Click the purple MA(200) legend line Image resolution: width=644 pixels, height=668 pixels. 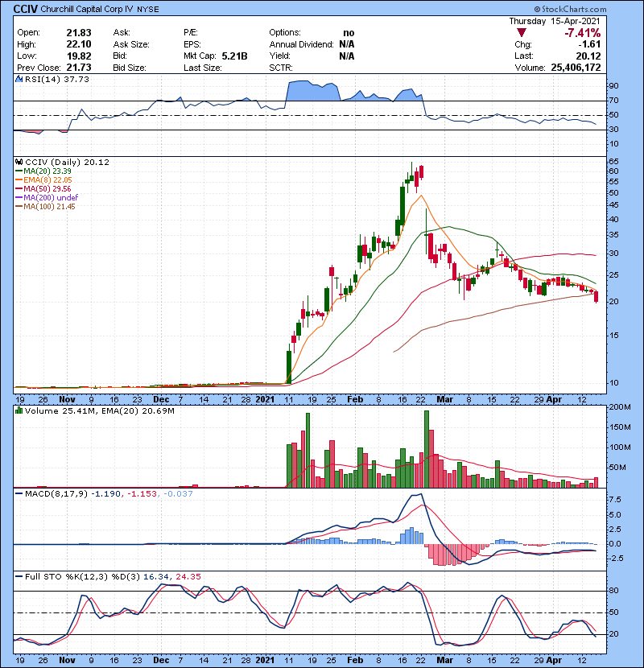(x=19, y=198)
